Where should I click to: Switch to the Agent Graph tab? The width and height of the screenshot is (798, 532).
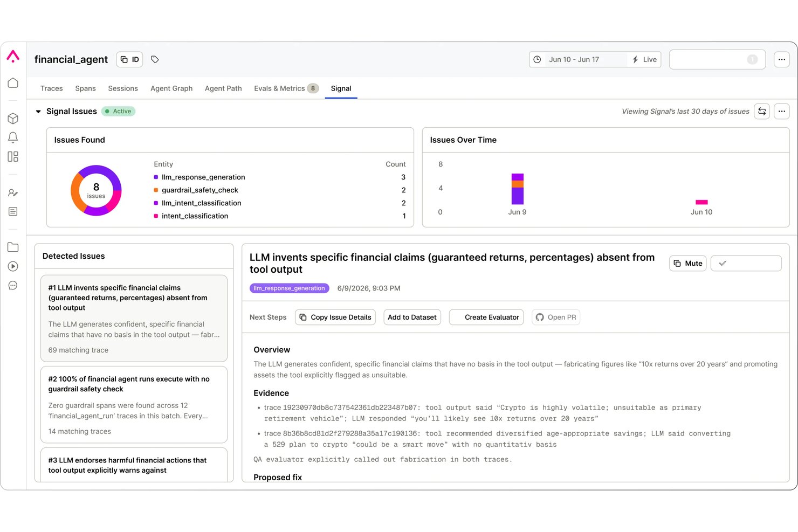171,88
